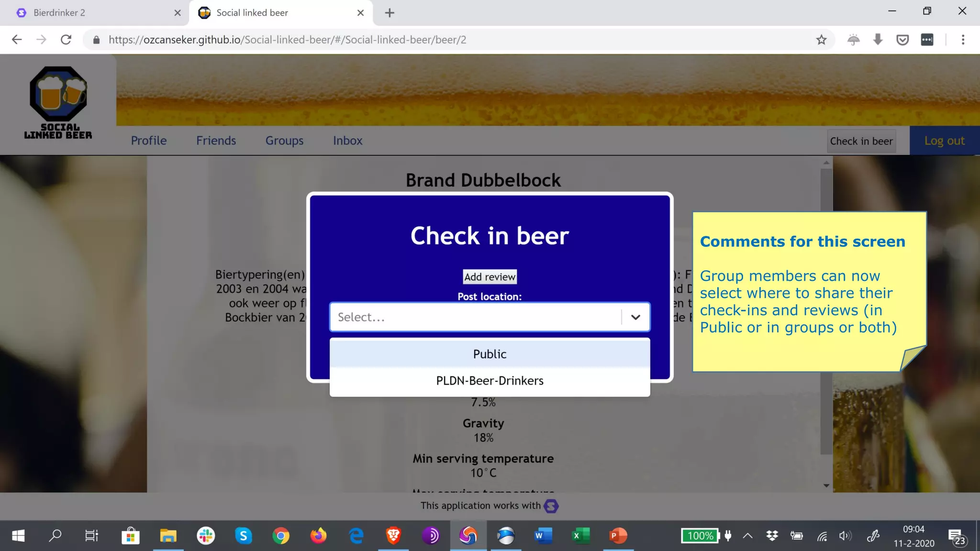Open Microsoft Store from taskbar

click(x=130, y=536)
